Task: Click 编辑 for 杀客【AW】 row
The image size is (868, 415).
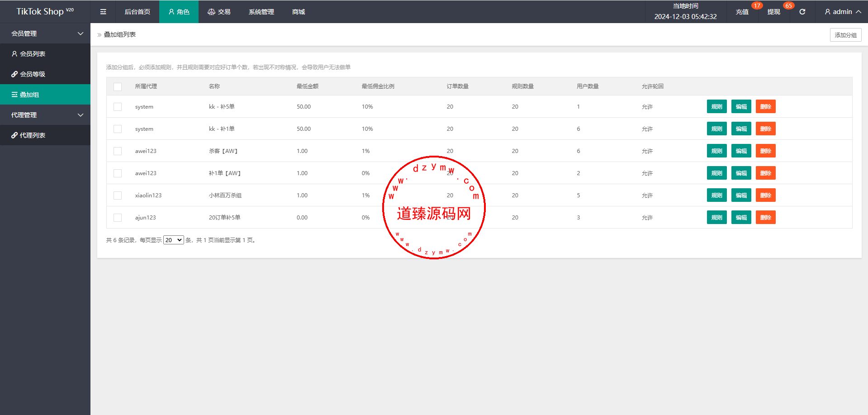Action: pos(741,151)
